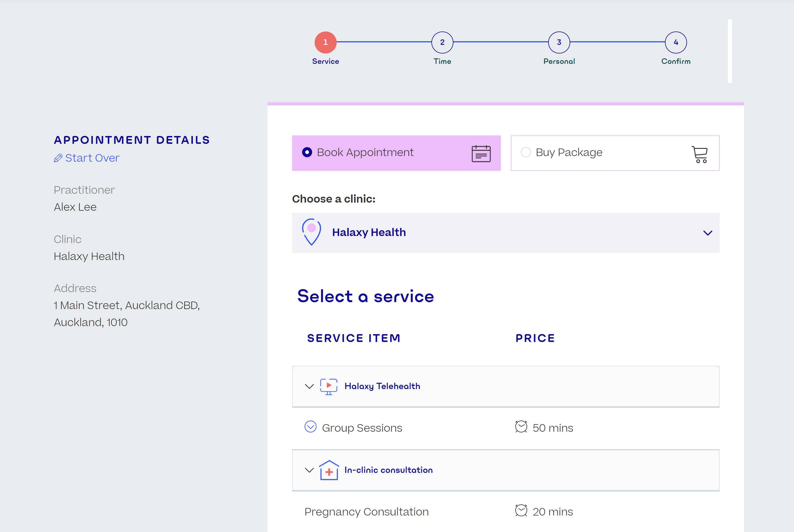
Task: Click the Book Appointment label
Action: 365,152
